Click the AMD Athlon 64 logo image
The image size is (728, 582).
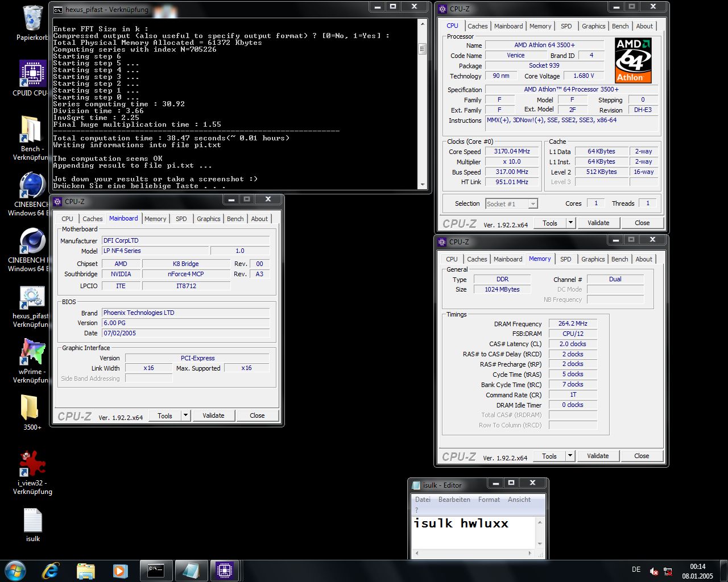pos(633,61)
